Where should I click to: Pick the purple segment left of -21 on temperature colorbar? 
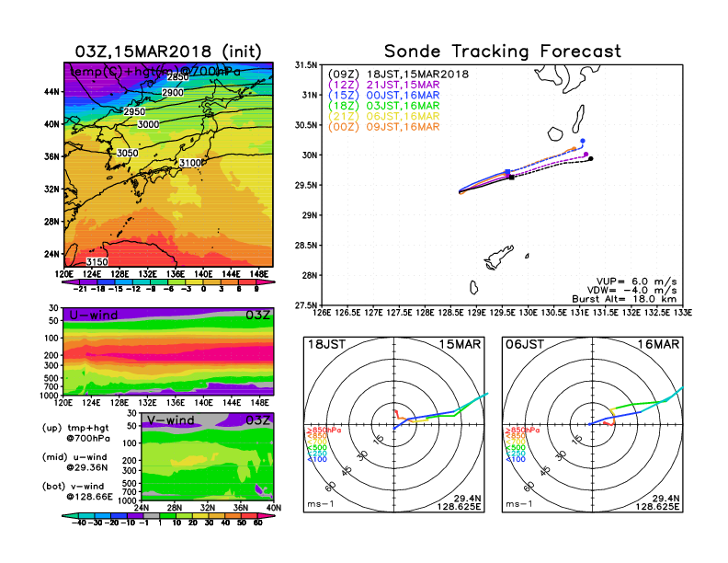[71, 282]
